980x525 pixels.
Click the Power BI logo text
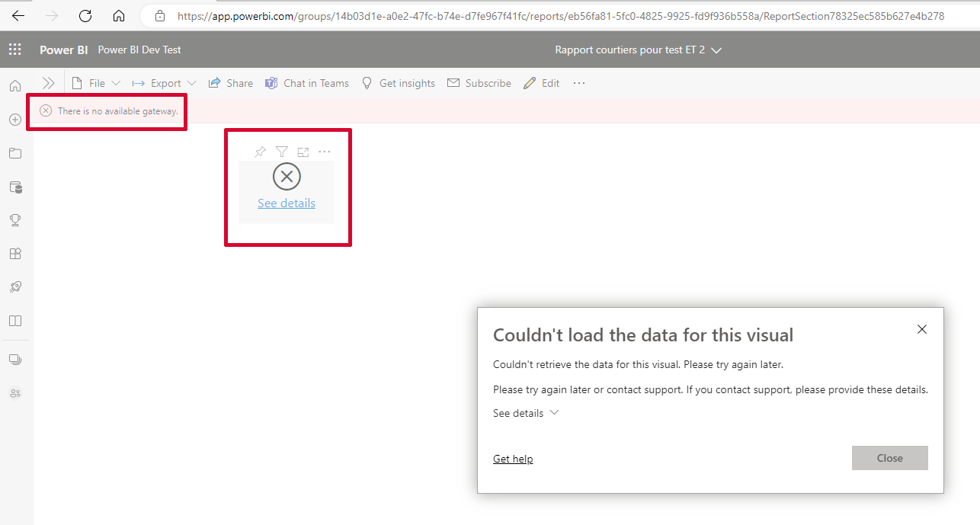[x=64, y=50]
